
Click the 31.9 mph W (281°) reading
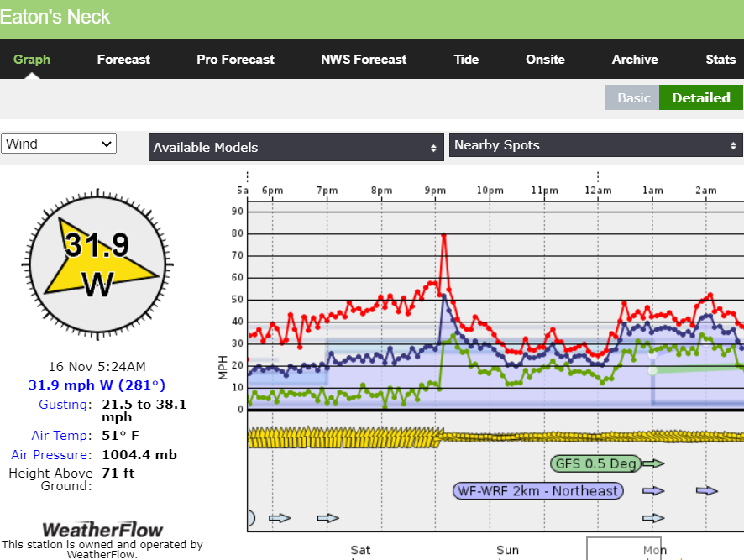click(x=97, y=385)
